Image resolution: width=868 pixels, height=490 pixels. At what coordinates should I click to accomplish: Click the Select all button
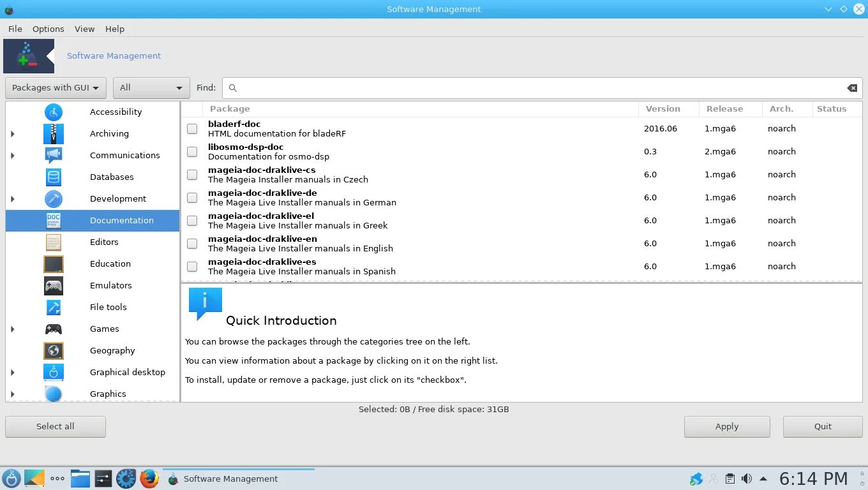(x=55, y=426)
